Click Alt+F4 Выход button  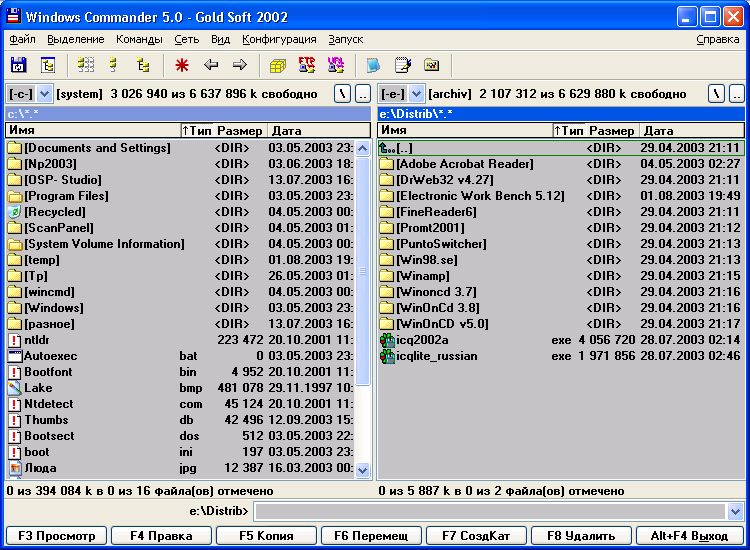point(689,536)
